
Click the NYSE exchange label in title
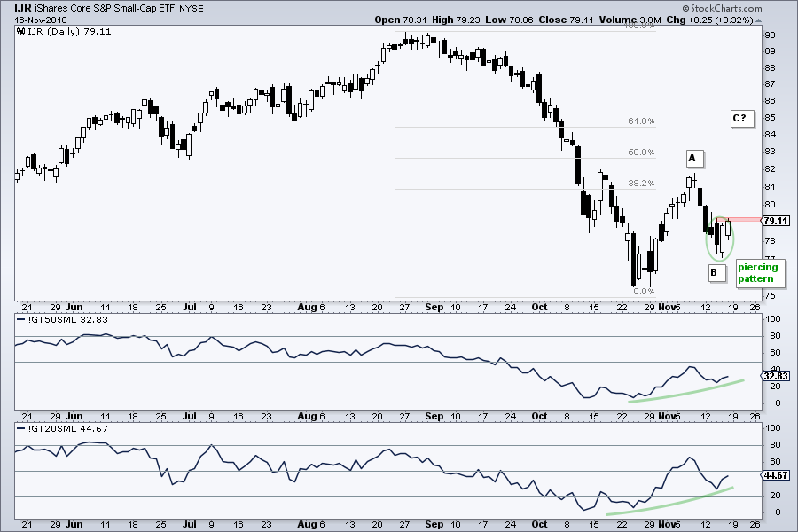pos(192,9)
